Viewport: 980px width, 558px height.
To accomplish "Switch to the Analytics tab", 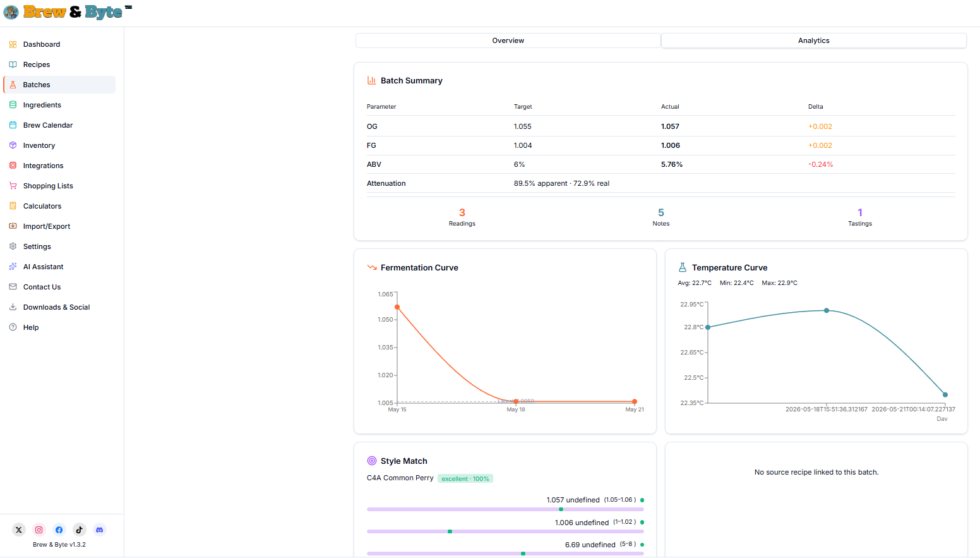I will point(814,40).
